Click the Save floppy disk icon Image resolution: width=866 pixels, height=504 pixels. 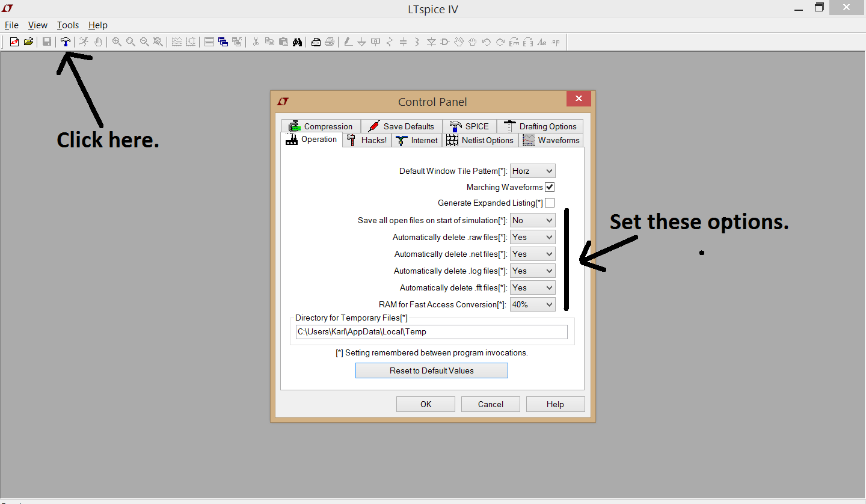46,41
